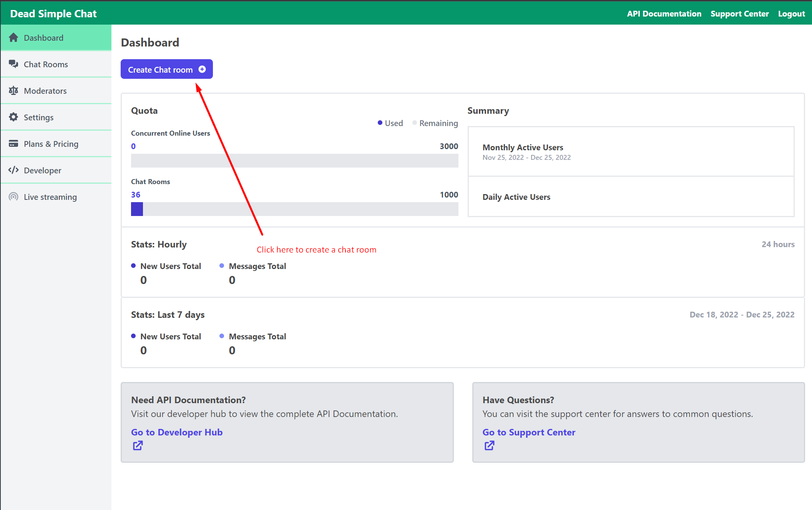
Task: Click the Live streaming broadcast icon
Action: coord(13,197)
